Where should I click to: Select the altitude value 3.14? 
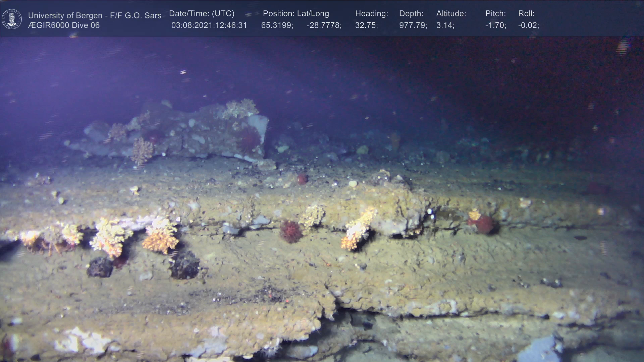coord(445,25)
